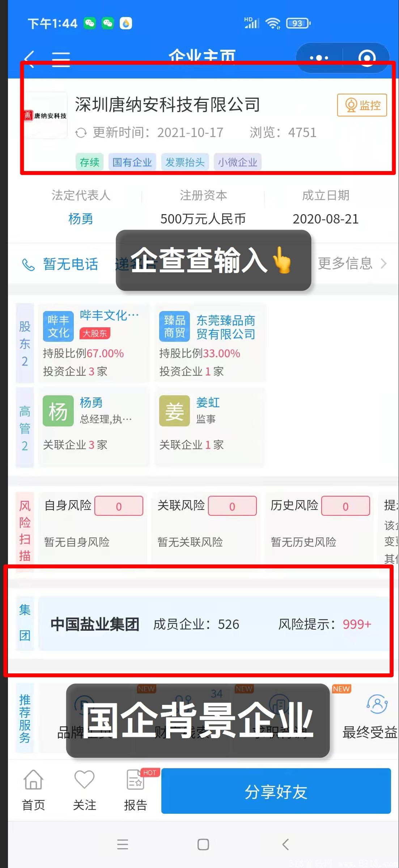Screen dimensions: 399x868
Task: Open 自身风险 count box
Action: [119, 506]
